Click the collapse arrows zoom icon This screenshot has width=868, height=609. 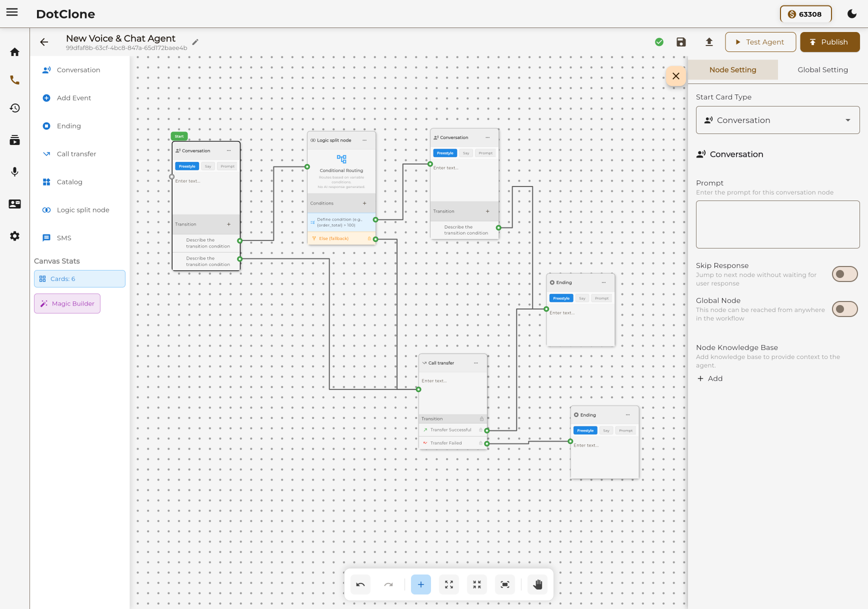pyautogui.click(x=477, y=584)
